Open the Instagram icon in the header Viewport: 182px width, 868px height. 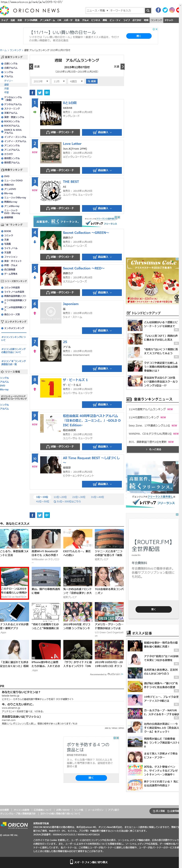coord(172,10)
